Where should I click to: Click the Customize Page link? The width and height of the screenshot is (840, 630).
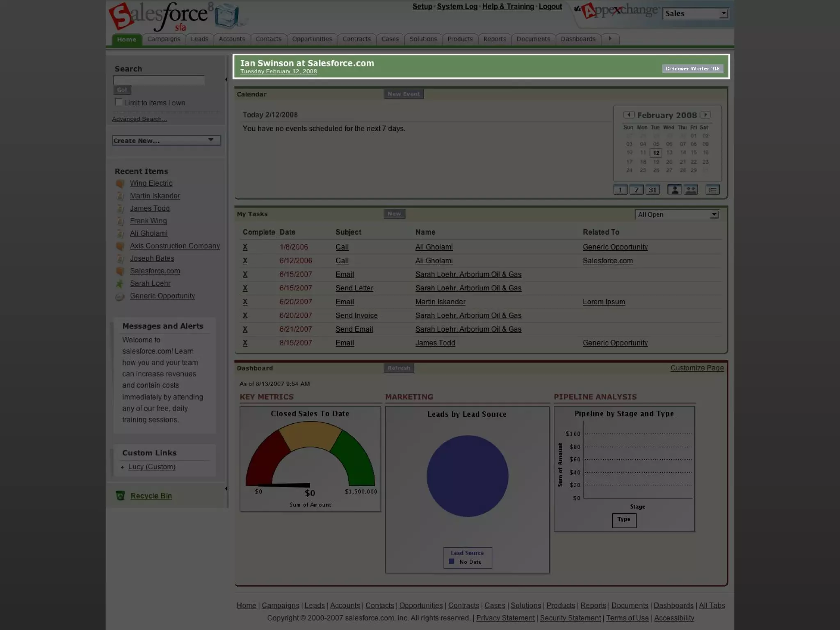click(x=697, y=368)
